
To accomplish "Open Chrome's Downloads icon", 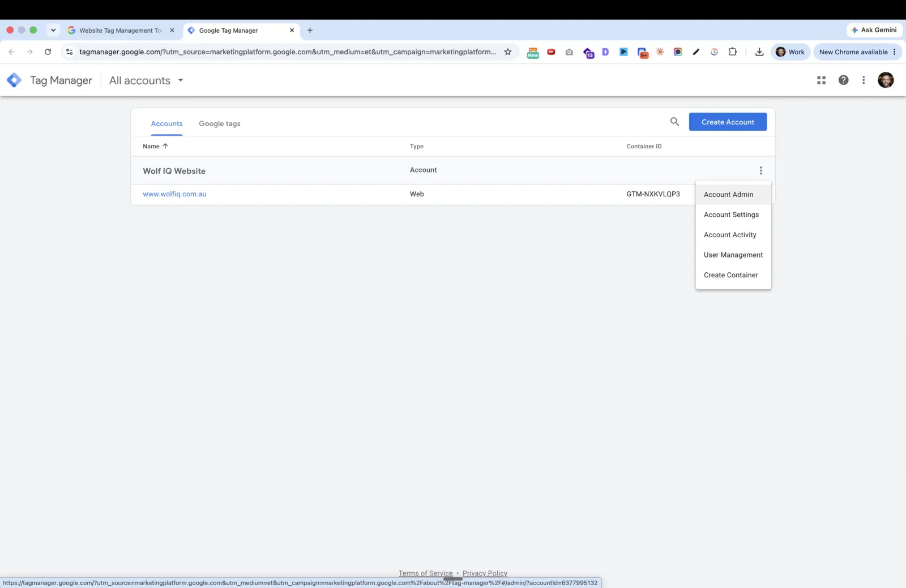I will (x=759, y=52).
